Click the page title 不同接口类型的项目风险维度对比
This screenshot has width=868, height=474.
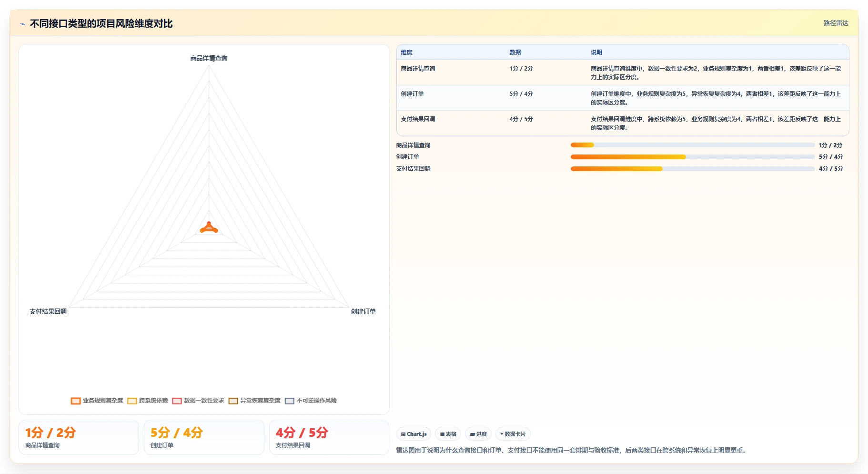101,24
